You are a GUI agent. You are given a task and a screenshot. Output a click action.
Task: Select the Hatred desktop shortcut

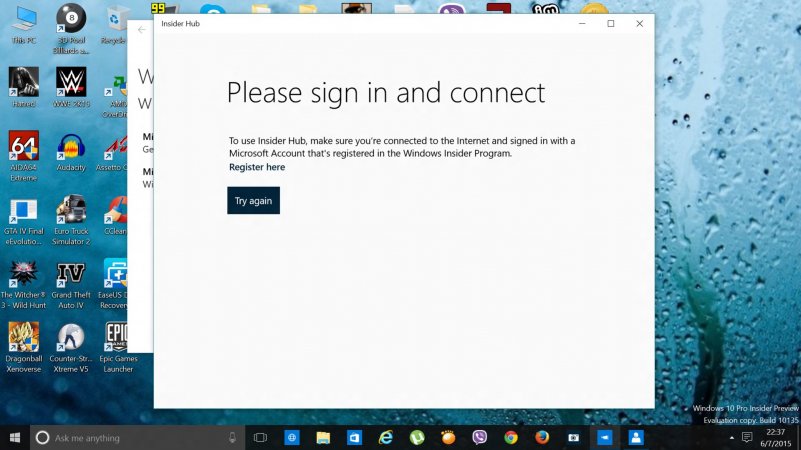pos(23,87)
